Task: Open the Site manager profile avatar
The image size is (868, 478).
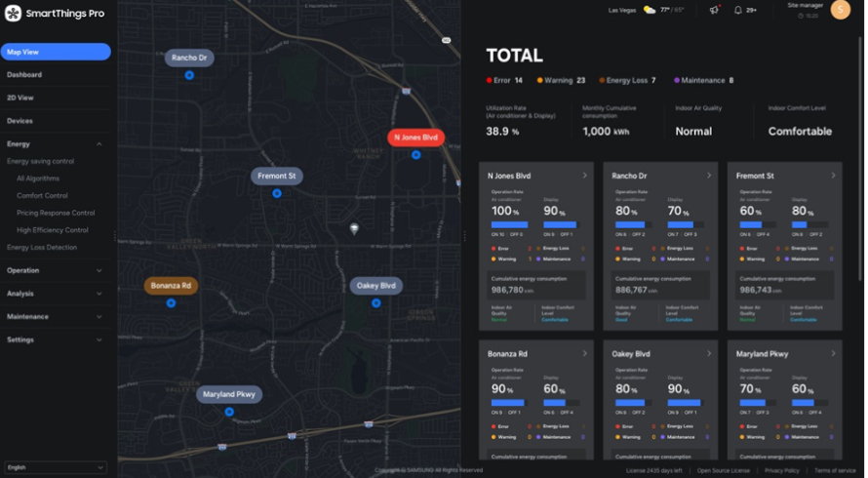Action: [x=840, y=10]
